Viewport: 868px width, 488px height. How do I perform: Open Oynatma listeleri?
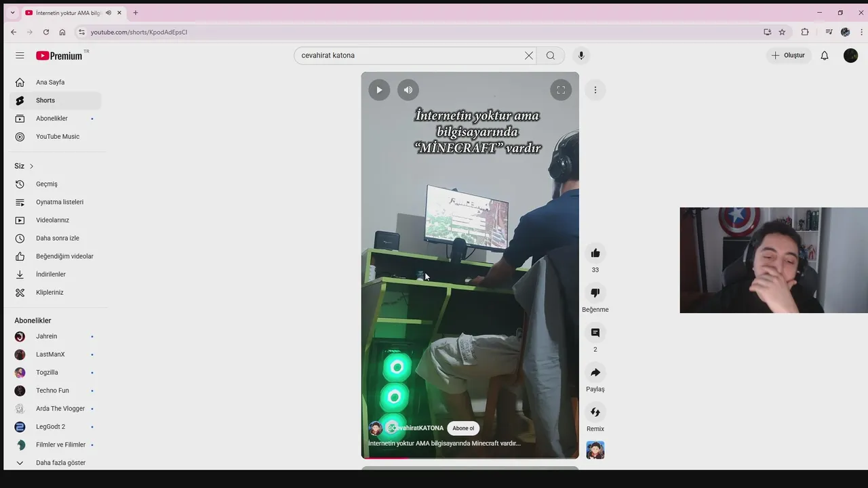click(56, 202)
